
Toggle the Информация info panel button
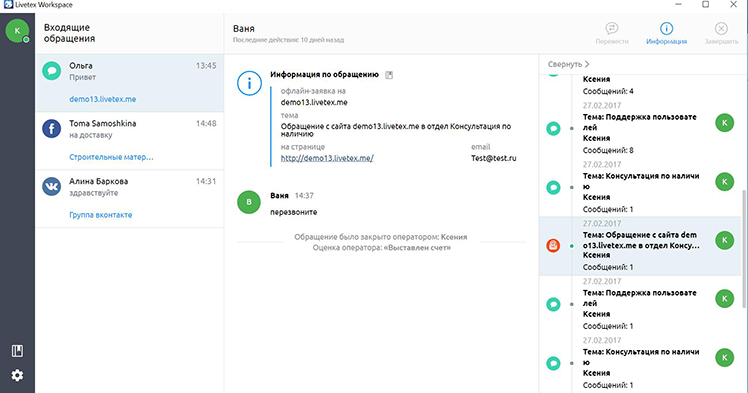tap(666, 33)
